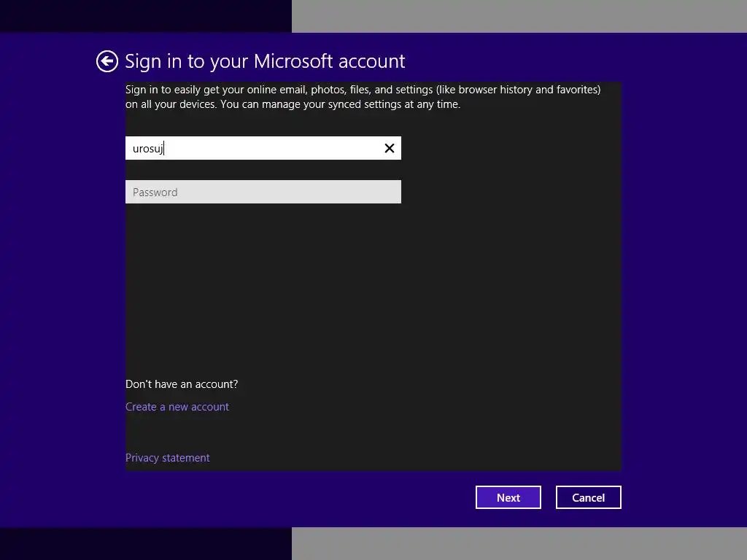Image resolution: width=747 pixels, height=560 pixels.
Task: Select the text 'Don't have an account?'
Action: point(182,384)
